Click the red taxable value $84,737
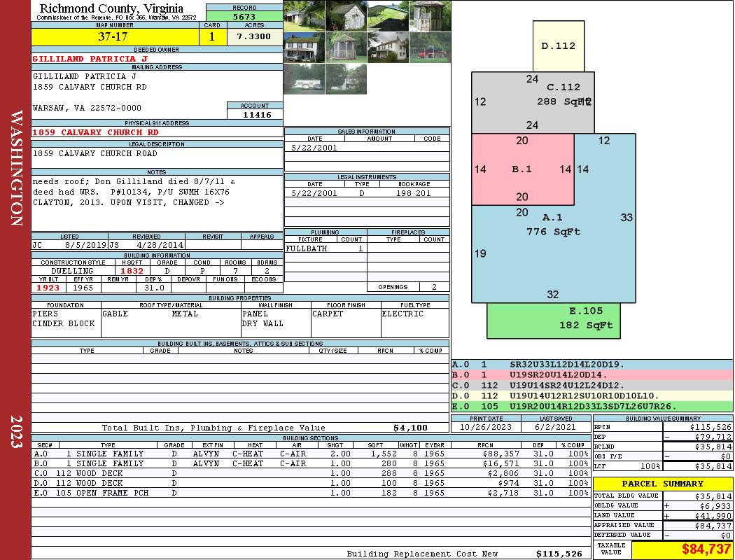Viewport: 735px width, 560px height. [706, 549]
